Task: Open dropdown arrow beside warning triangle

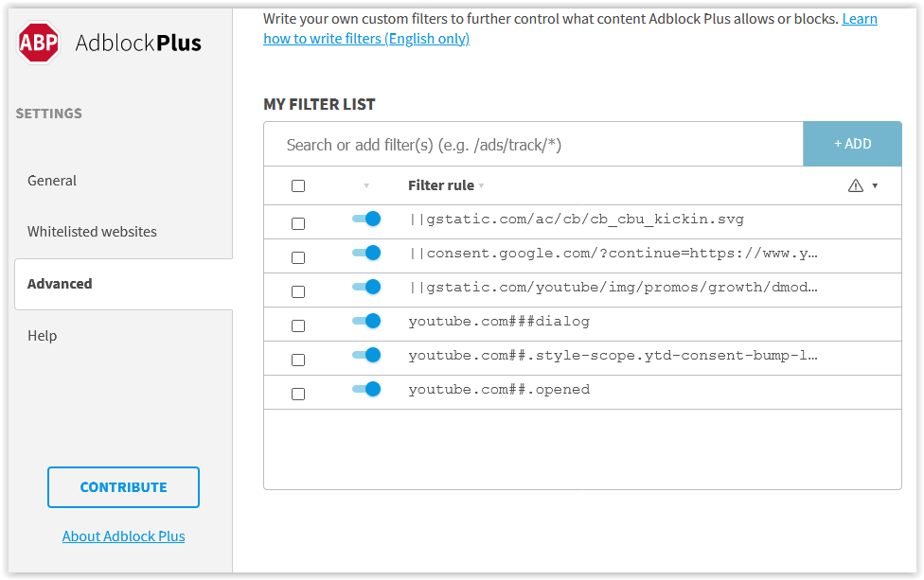Action: [875, 186]
